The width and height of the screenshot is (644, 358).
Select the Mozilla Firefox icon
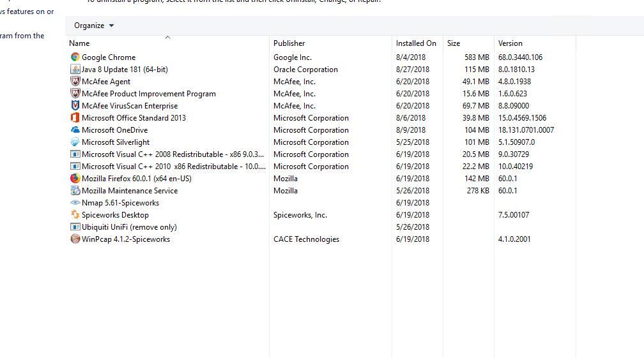(x=75, y=179)
